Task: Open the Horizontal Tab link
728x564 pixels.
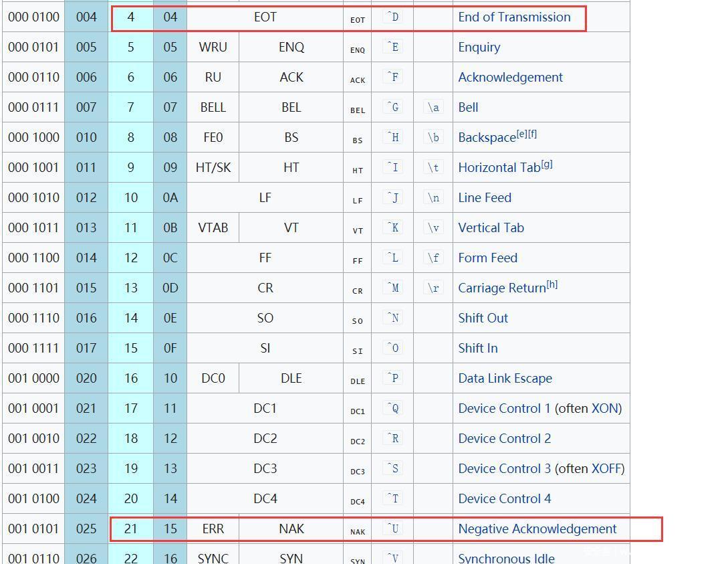Action: [x=499, y=168]
